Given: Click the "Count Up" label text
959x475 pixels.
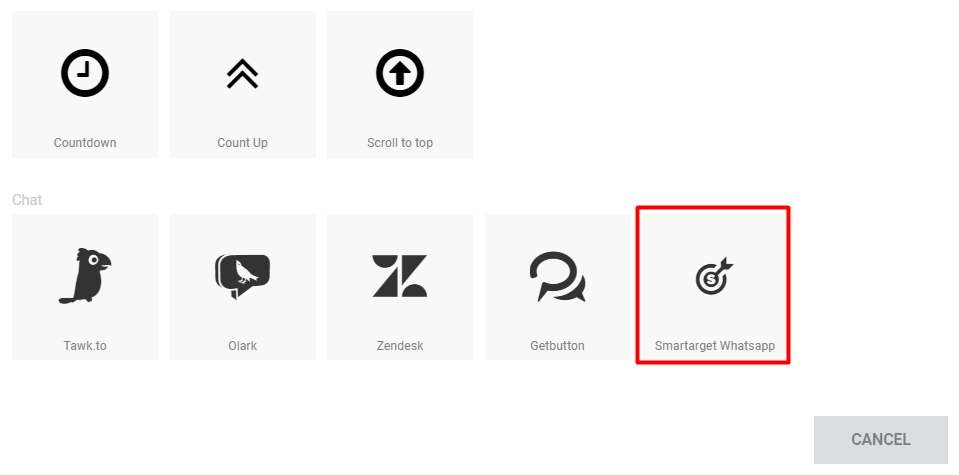Looking at the screenshot, I should (x=242, y=143).
